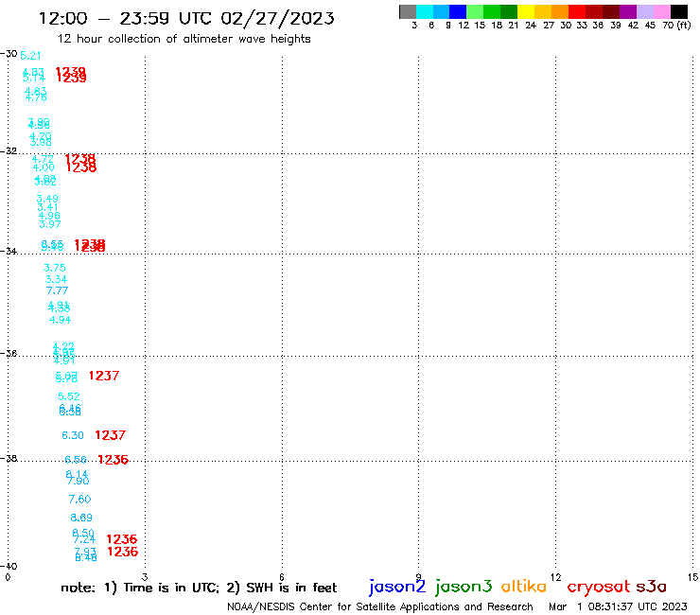The height and width of the screenshot is (615, 700).
Task: Click the 's3a' satellite legend label
Action: point(651,587)
